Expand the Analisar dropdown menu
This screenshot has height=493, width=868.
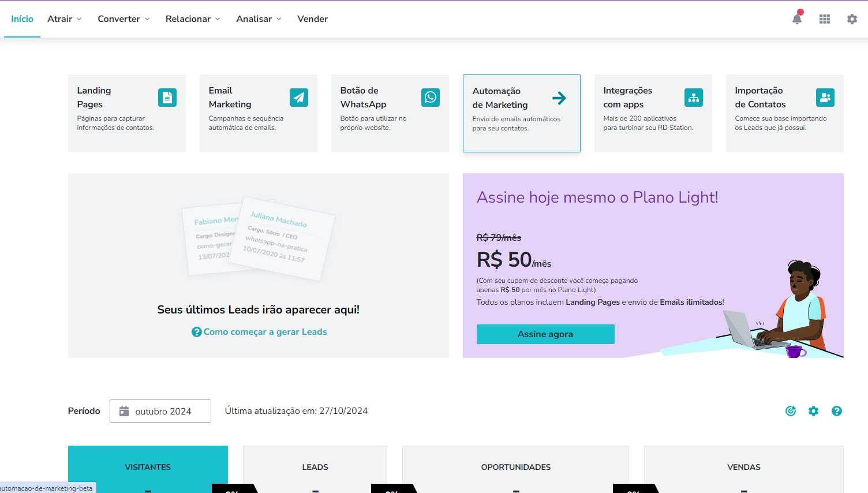click(259, 19)
